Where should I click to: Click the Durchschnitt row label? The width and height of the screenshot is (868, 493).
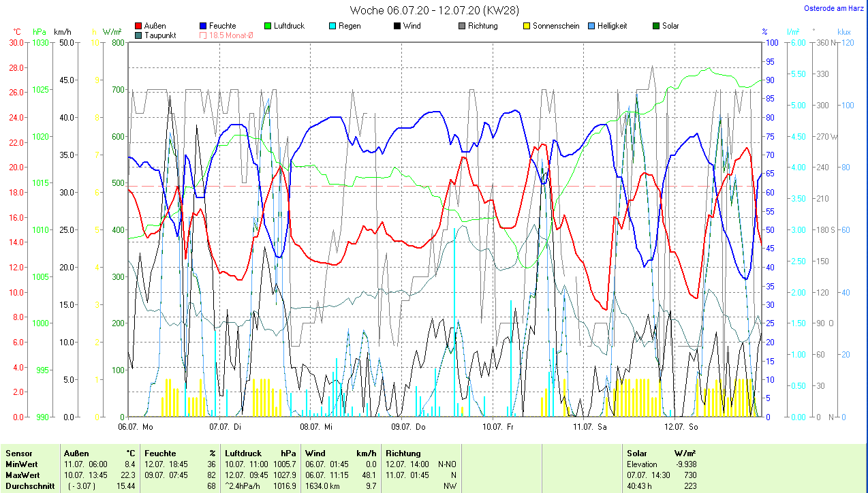[29, 486]
